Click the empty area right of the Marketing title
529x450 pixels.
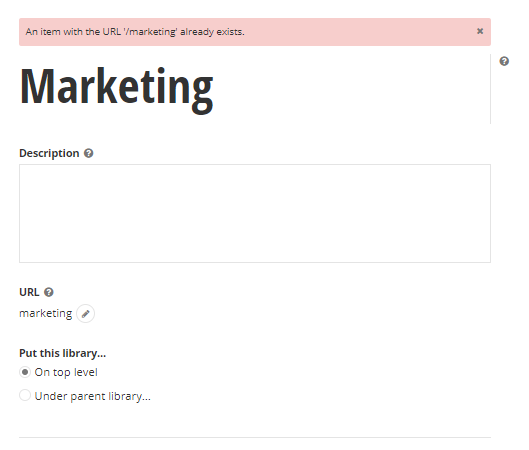pos(351,89)
